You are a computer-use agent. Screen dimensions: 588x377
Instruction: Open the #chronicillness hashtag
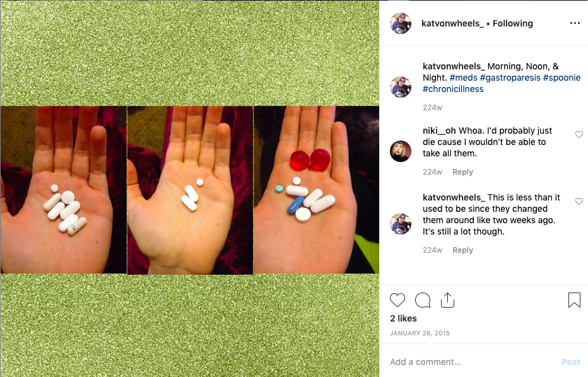(x=453, y=89)
